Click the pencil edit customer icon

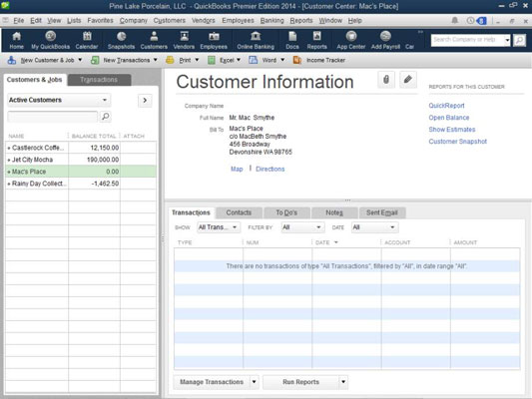pos(408,80)
